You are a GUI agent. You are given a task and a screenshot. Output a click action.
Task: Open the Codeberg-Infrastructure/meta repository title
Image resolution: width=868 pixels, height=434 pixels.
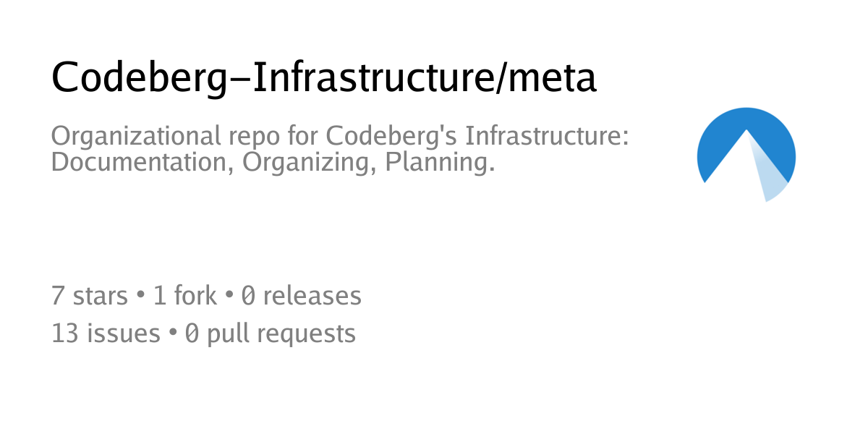coord(324,77)
